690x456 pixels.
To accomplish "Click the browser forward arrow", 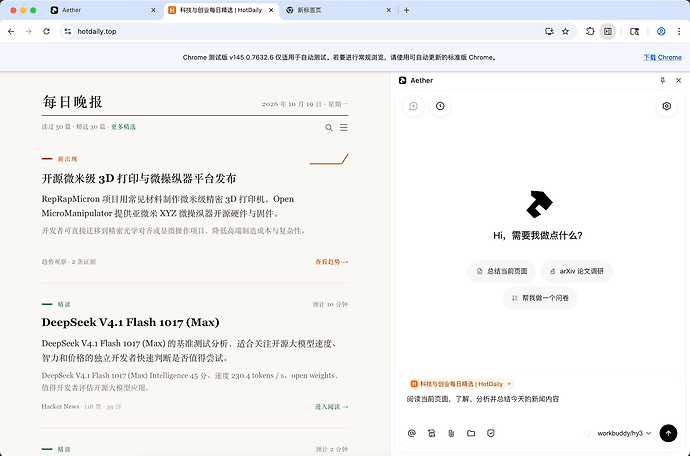I will (x=29, y=31).
